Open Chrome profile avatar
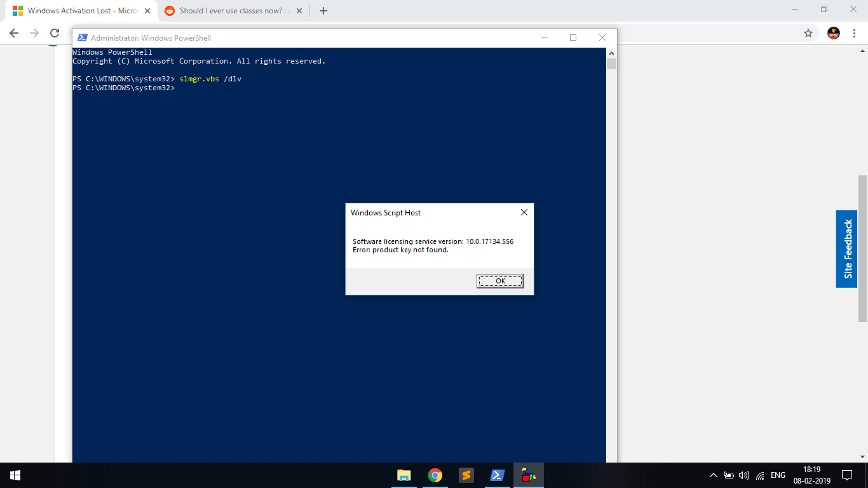Image resolution: width=868 pixels, height=488 pixels. click(834, 33)
